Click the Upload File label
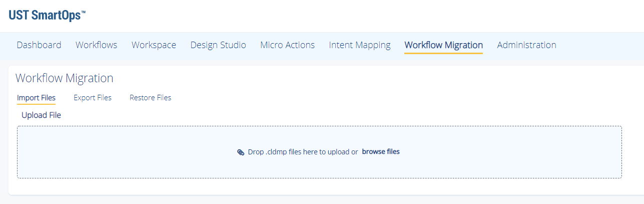644x204 pixels. coord(41,115)
